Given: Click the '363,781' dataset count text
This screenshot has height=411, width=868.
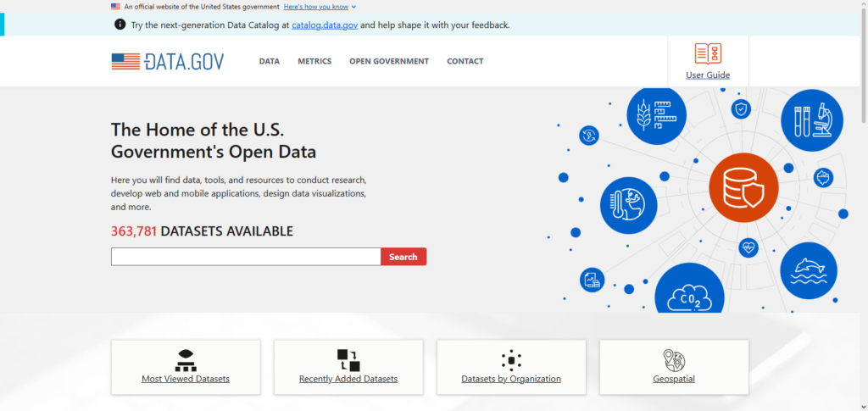Looking at the screenshot, I should click(x=134, y=231).
